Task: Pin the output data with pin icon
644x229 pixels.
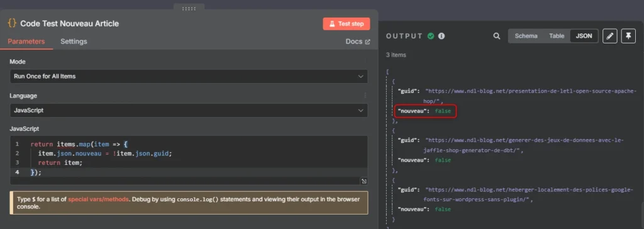Action: [628, 36]
